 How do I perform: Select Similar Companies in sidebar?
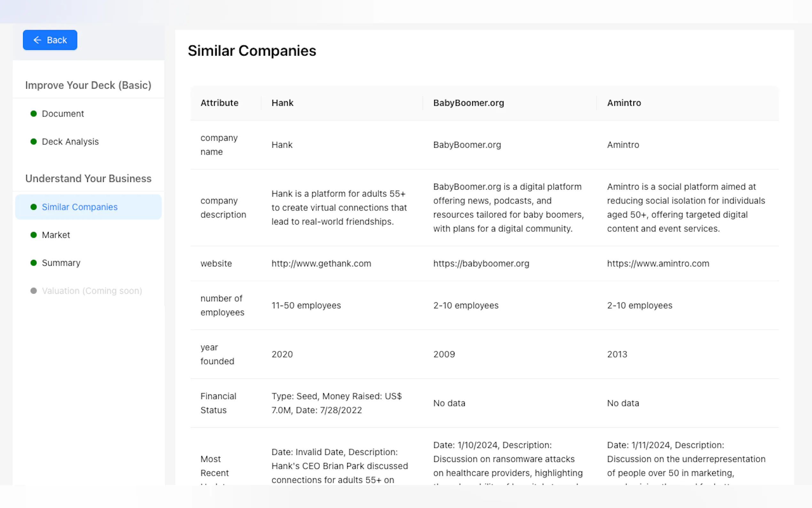coord(80,207)
